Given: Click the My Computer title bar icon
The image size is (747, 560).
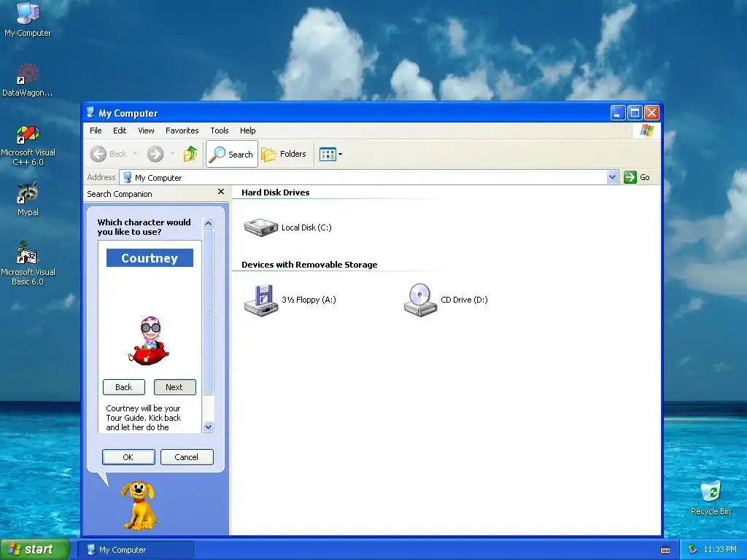Looking at the screenshot, I should [x=90, y=113].
